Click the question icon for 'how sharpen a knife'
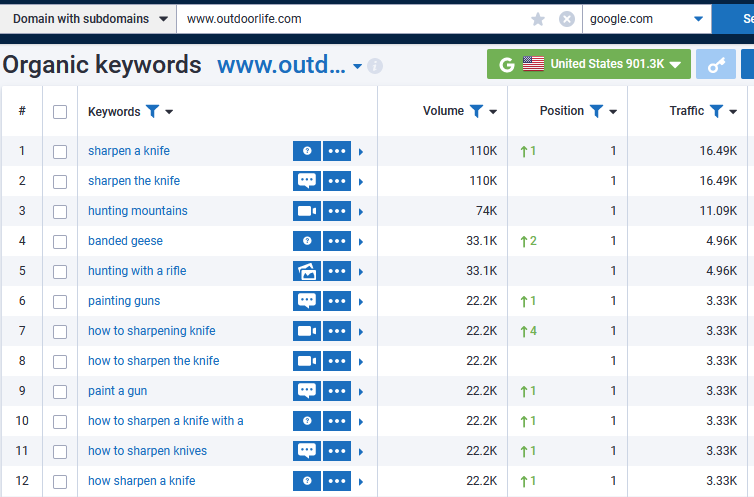754x497 pixels. click(307, 481)
